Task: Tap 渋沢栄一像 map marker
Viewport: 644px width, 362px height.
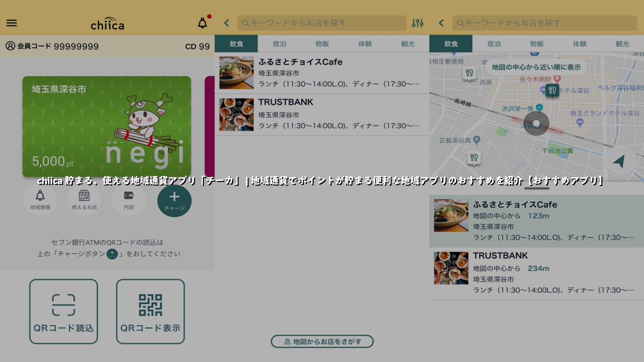Action: (x=539, y=108)
